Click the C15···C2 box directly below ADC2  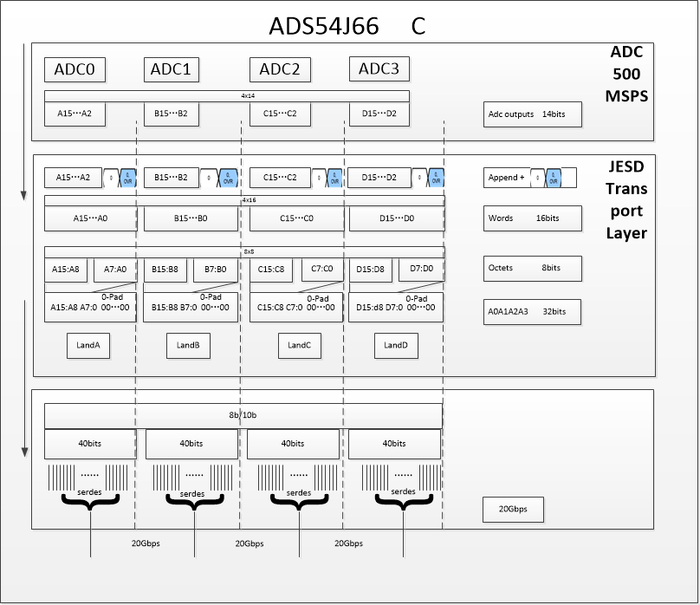tap(280, 114)
